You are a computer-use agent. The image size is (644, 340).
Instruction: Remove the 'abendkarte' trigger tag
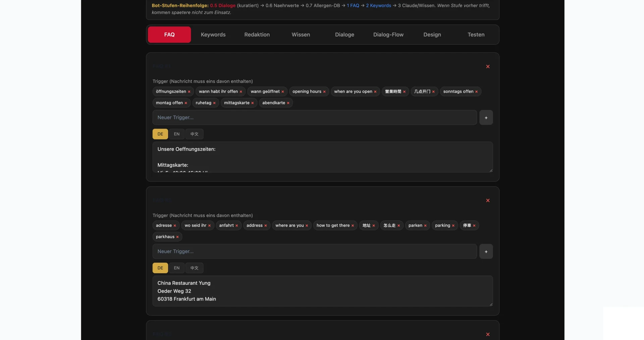[288, 103]
